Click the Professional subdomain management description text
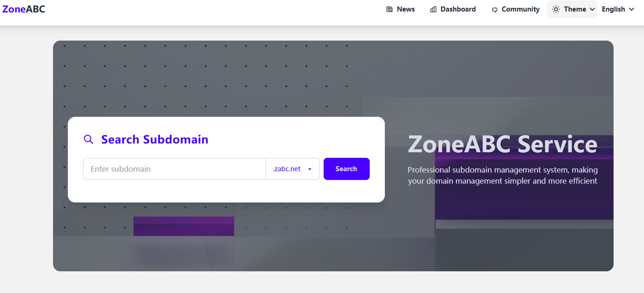The image size is (644, 293). pos(502,175)
